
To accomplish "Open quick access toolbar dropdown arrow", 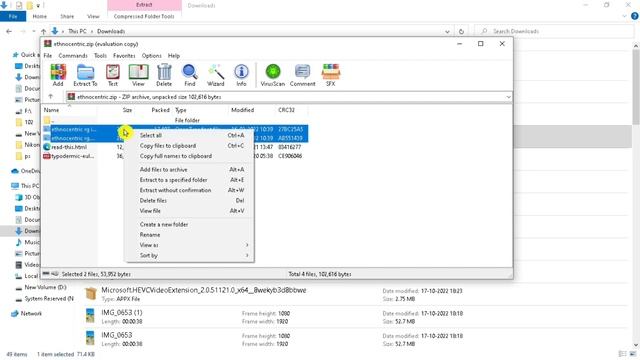I will point(38,6).
